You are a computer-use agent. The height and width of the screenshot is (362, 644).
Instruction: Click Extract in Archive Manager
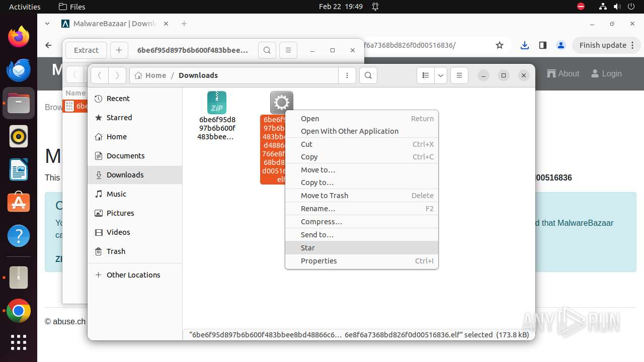(x=86, y=50)
